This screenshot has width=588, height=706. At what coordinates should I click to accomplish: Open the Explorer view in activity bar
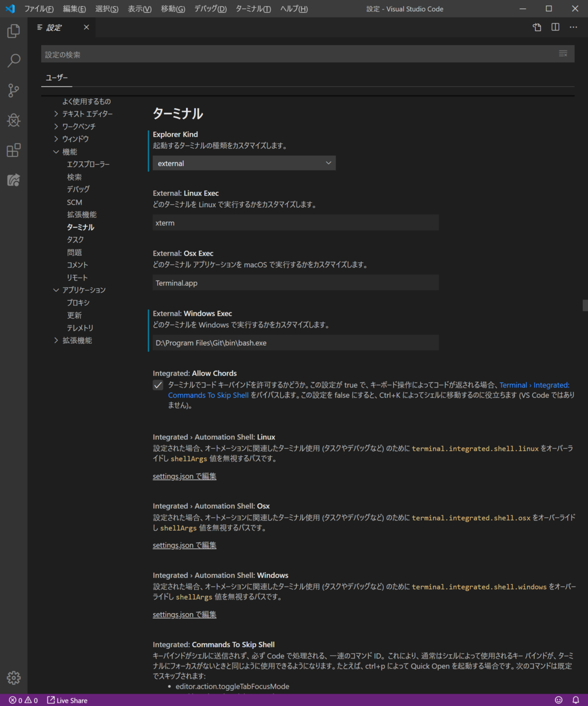(14, 31)
